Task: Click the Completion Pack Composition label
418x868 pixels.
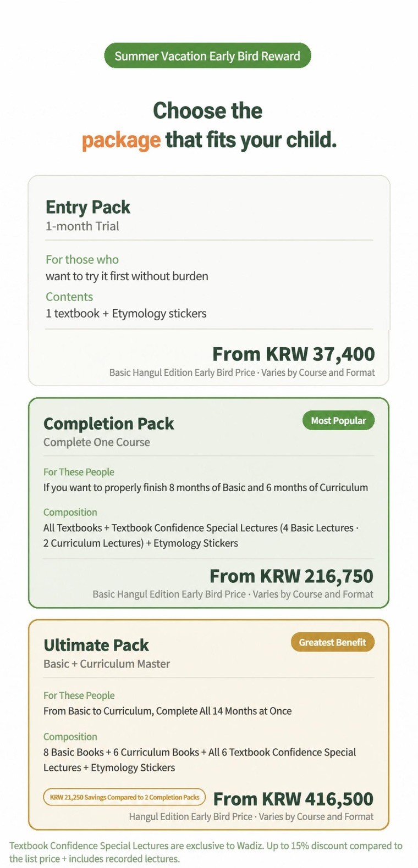Action: pos(70,513)
